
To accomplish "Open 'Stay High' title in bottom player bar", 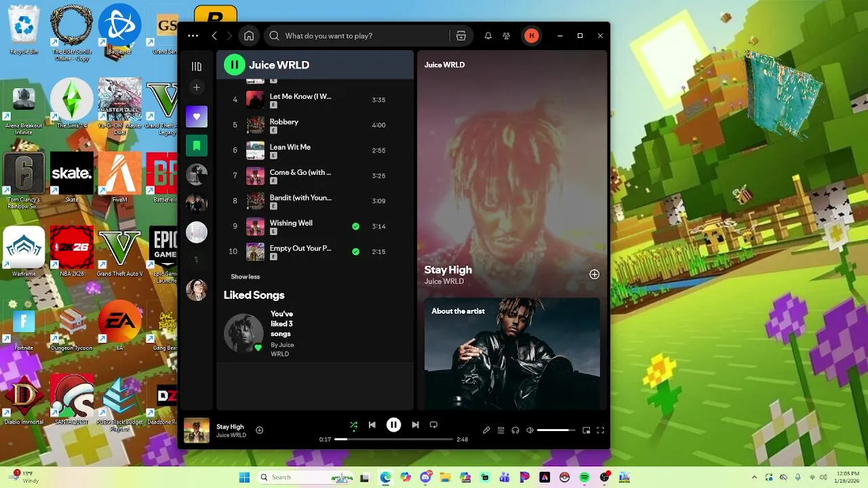I will coord(230,427).
